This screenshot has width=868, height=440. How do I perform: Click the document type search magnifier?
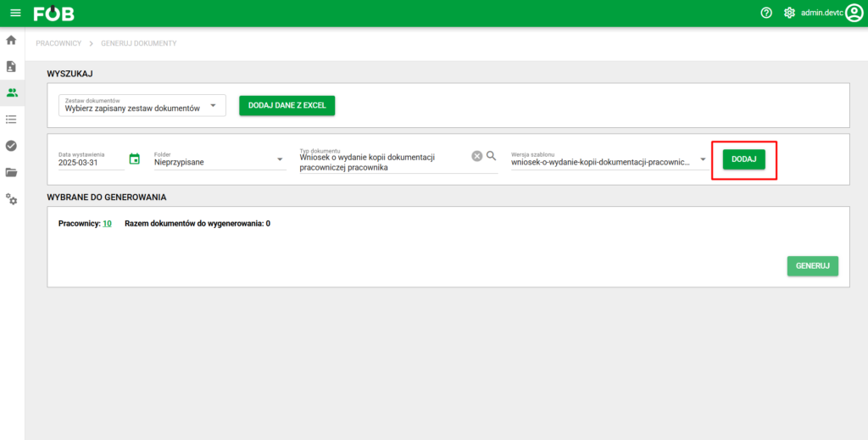tap(491, 156)
